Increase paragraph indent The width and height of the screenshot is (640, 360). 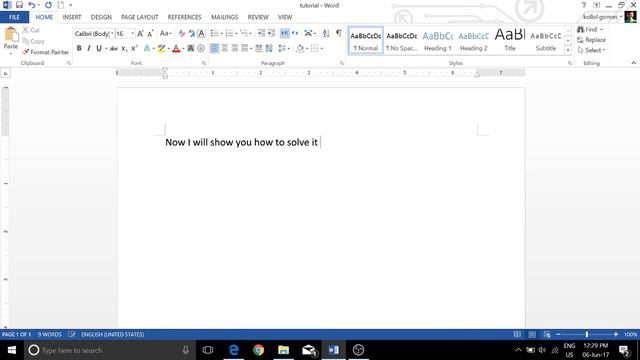271,33
